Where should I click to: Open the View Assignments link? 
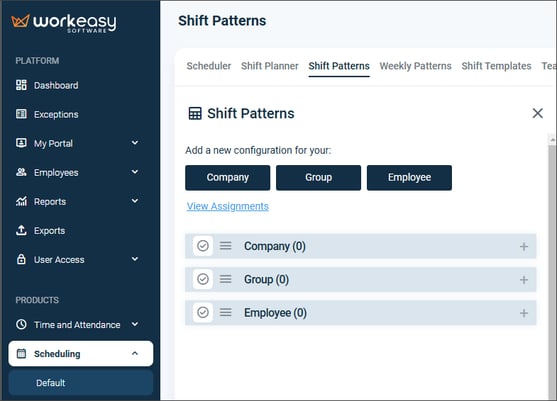pyautogui.click(x=228, y=206)
